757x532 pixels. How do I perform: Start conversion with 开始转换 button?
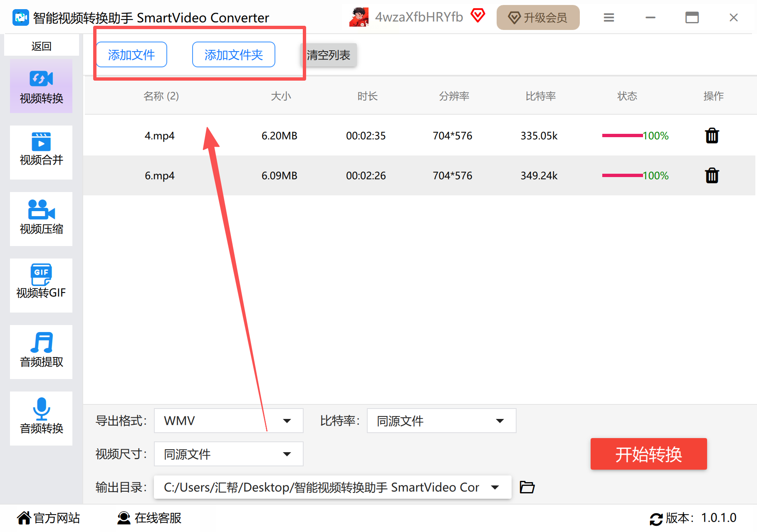[x=649, y=454]
